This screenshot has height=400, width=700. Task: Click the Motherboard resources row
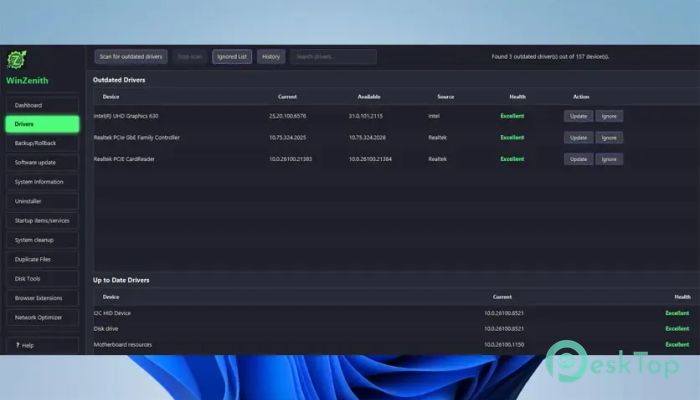(396, 345)
